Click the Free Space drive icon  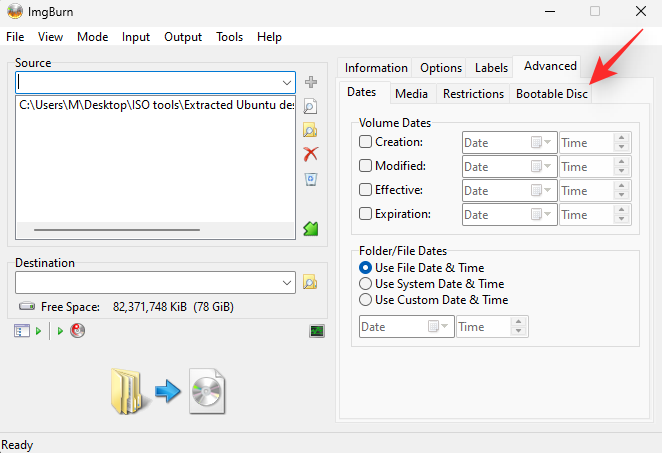(x=27, y=306)
